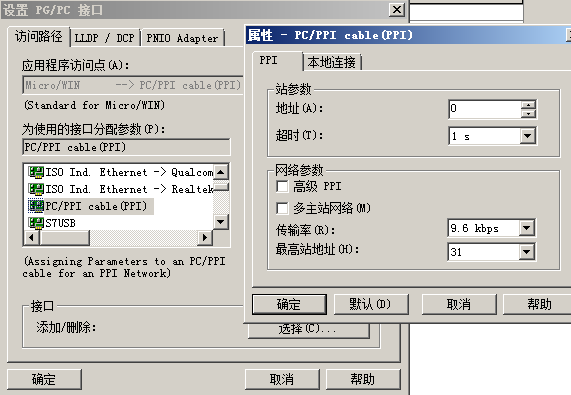Viewport: 571px width, 395px height.
Task: Click 取消 in the 设置 PG/PC 接口 window
Action: [x=282, y=379]
